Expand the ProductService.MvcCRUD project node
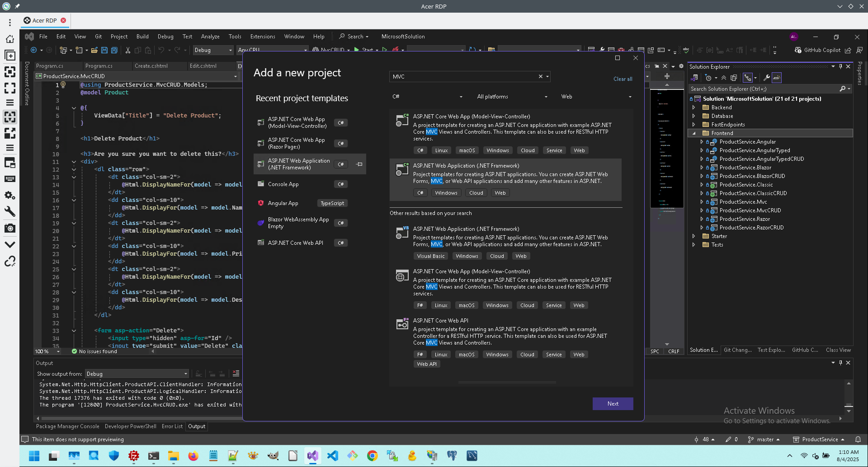This screenshot has width=868, height=467. pos(702,210)
